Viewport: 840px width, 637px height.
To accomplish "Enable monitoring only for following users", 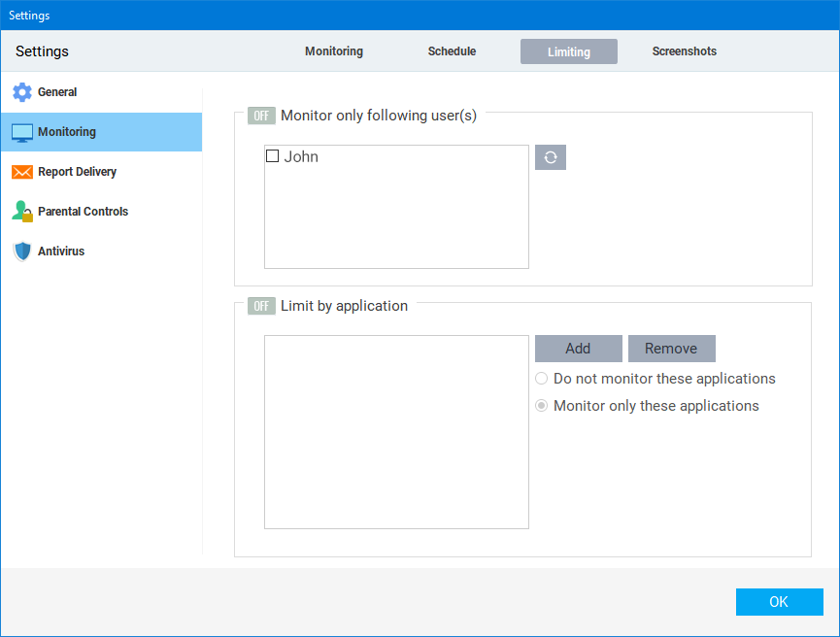I will (260, 115).
